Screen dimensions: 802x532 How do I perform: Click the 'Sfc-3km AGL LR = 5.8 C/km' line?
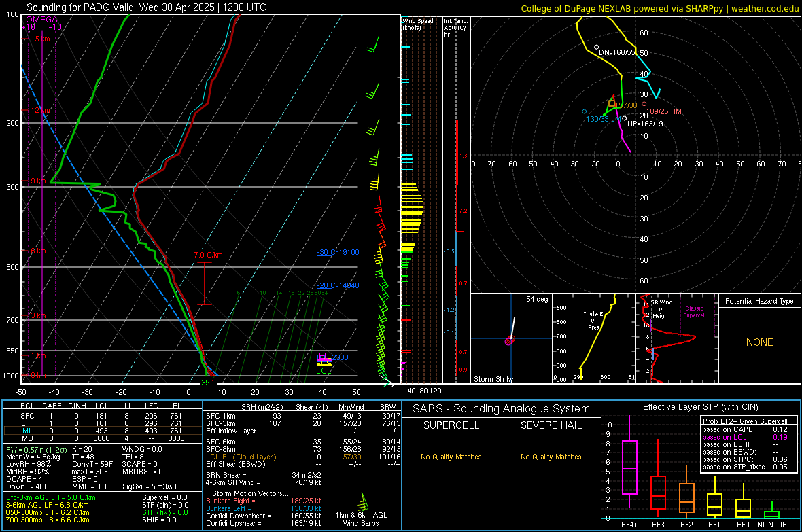click(51, 497)
